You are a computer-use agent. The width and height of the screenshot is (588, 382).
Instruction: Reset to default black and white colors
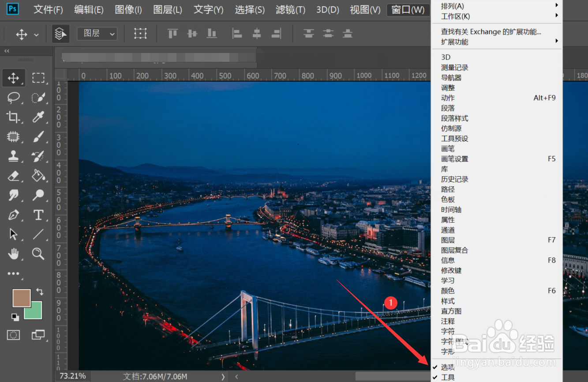[15, 317]
